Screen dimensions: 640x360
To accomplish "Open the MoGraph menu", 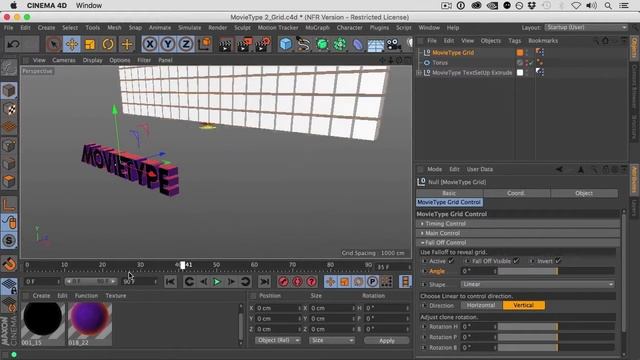I will click(x=317, y=28).
